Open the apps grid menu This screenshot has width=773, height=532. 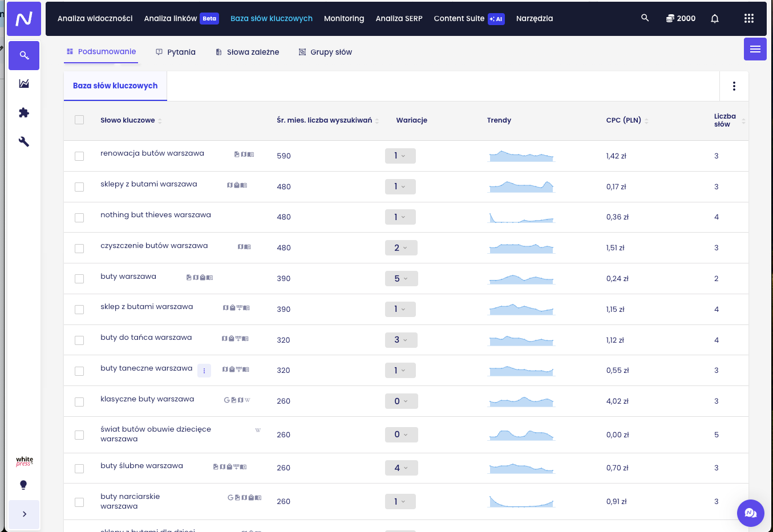click(748, 18)
